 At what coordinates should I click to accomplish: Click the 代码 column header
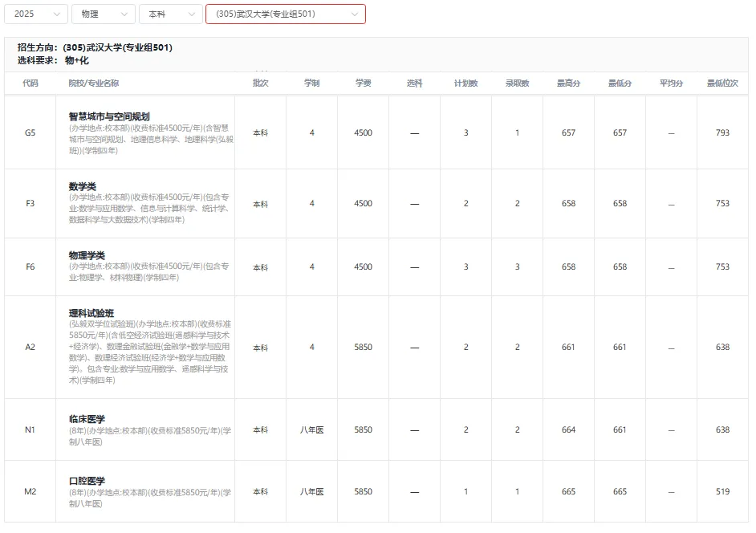pos(30,83)
